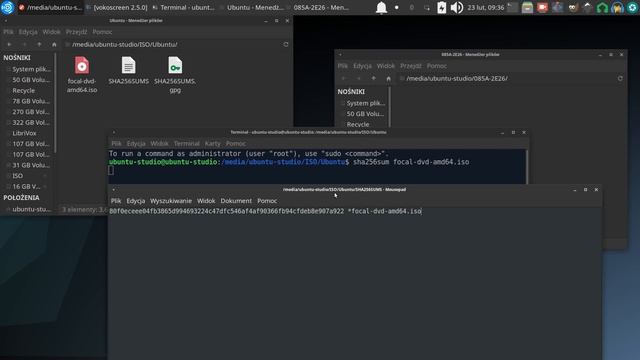Viewport: 640px width, 360px height.
Task: Launch the file archive launcher in top panel
Action: [527, 7]
